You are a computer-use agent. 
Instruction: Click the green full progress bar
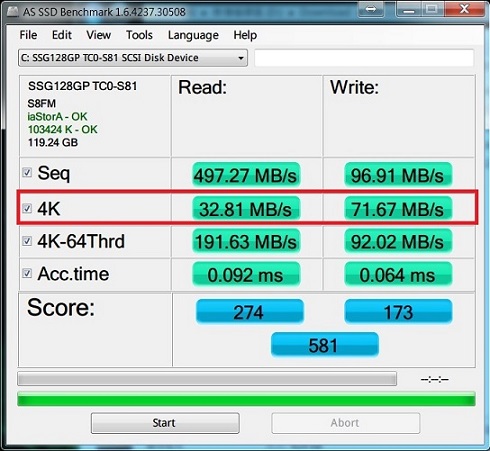pyautogui.click(x=246, y=399)
